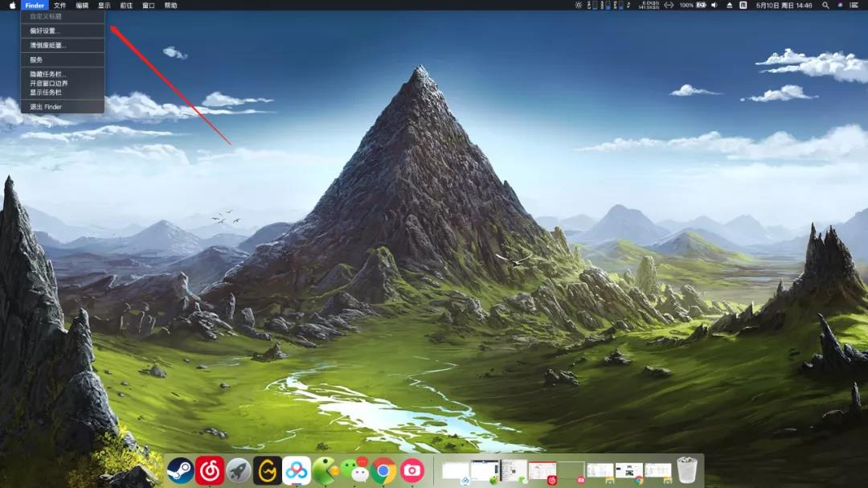Restore minimized WeChat window thumbnail
The image size is (868, 488).
click(x=514, y=471)
